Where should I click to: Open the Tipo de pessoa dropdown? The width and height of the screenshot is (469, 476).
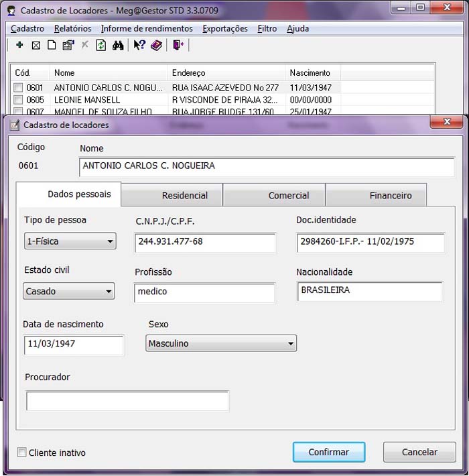click(x=70, y=241)
